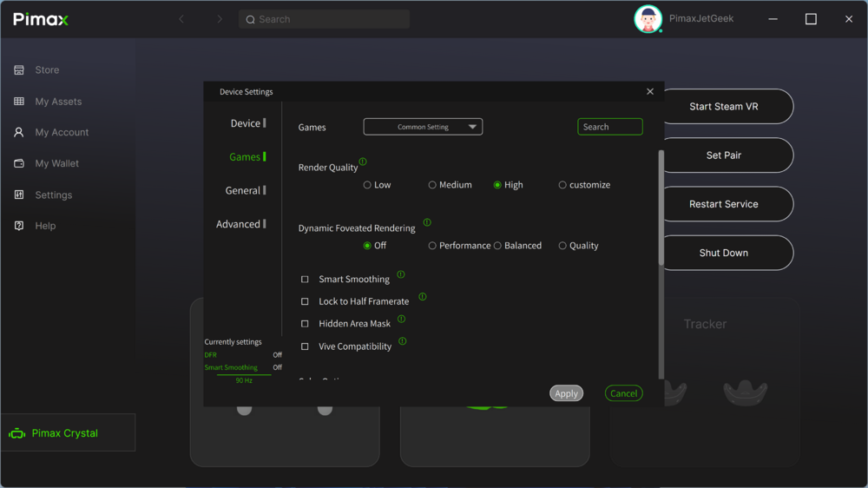The height and width of the screenshot is (488, 868).
Task: Set Dynamic Foveated Rendering to Quality
Action: pos(562,246)
